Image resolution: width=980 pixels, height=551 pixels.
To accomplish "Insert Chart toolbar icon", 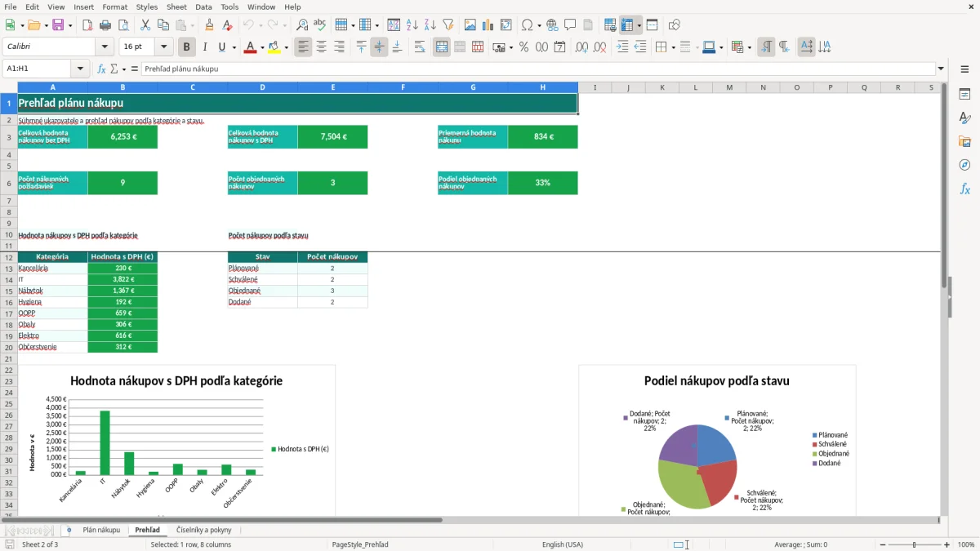I will point(488,25).
